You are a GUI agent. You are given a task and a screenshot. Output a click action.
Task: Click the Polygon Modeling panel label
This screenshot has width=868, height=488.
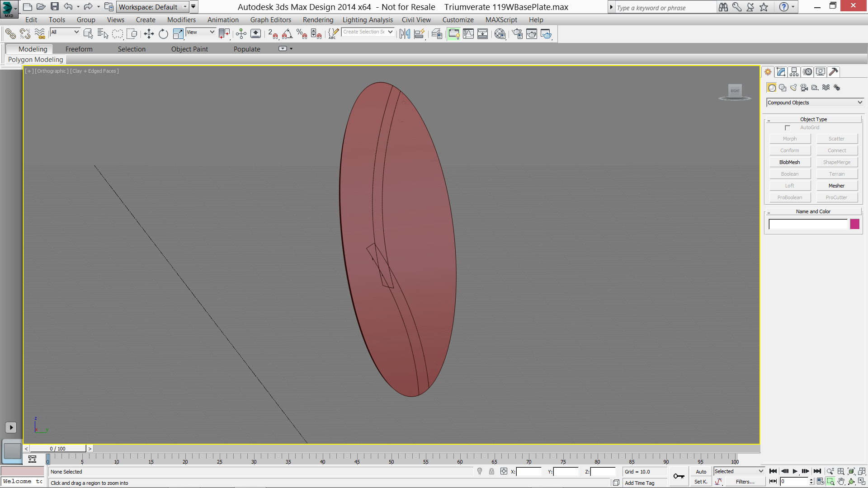pos(36,60)
